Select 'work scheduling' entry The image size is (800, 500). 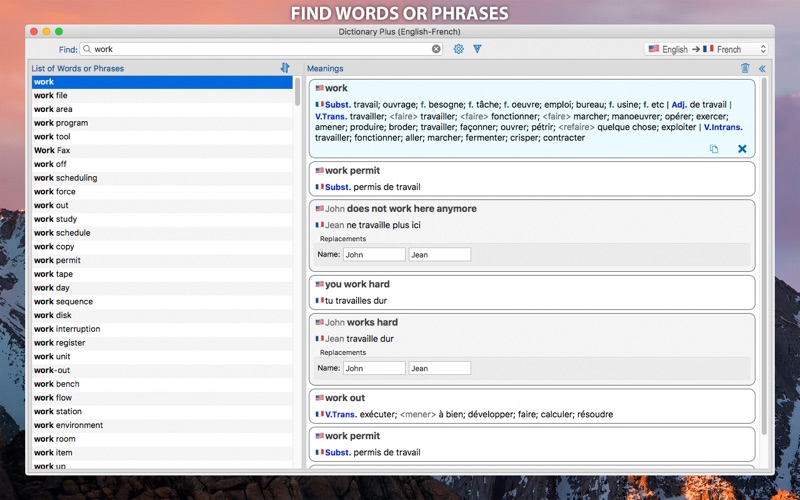pos(162,178)
